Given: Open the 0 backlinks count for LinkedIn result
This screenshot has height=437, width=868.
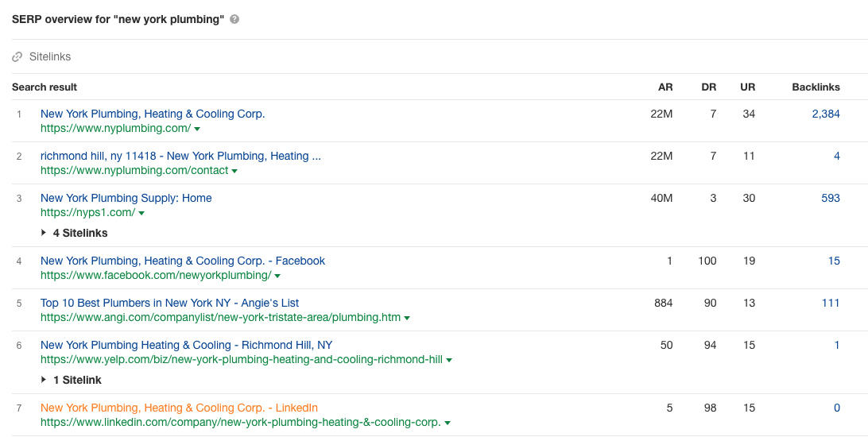Looking at the screenshot, I should (x=837, y=408).
